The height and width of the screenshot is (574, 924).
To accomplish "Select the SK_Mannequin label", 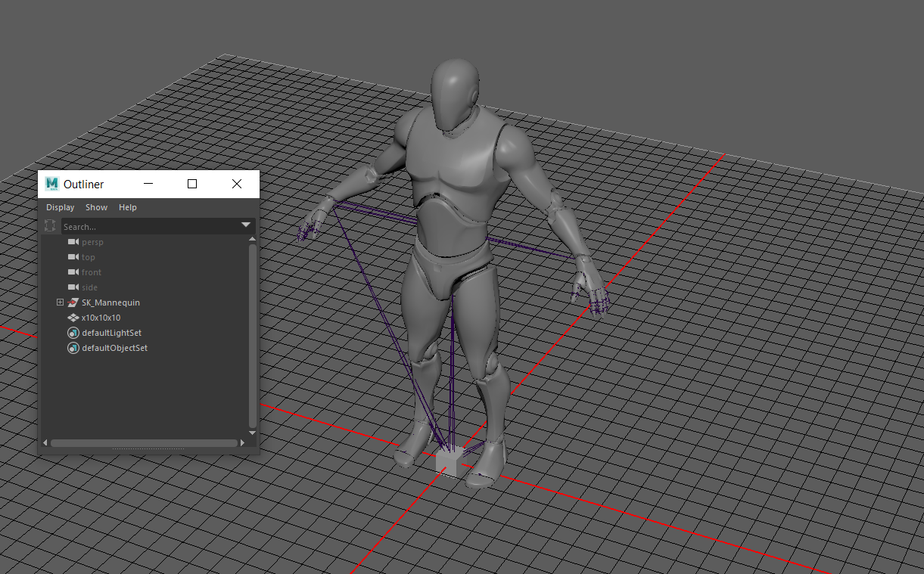I will point(110,303).
